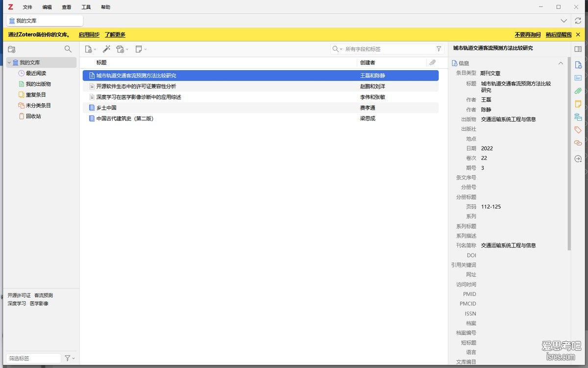Image resolution: width=588 pixels, height=368 pixels.
Task: Open the 帮助 menu
Action: click(106, 7)
